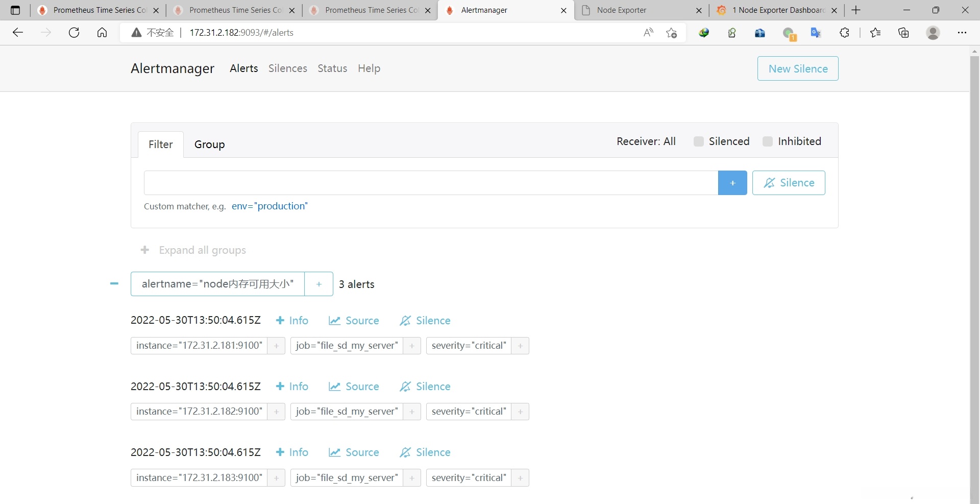Open a new browser tab
Screen dimensions: 980x504
856,10
